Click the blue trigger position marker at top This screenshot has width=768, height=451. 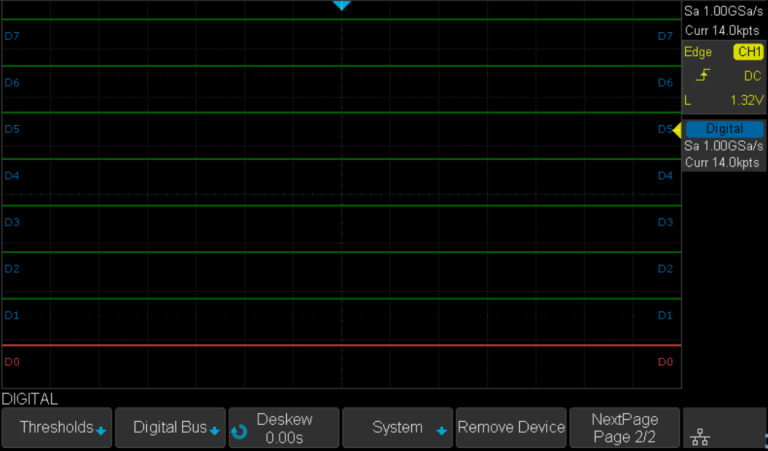coord(342,6)
